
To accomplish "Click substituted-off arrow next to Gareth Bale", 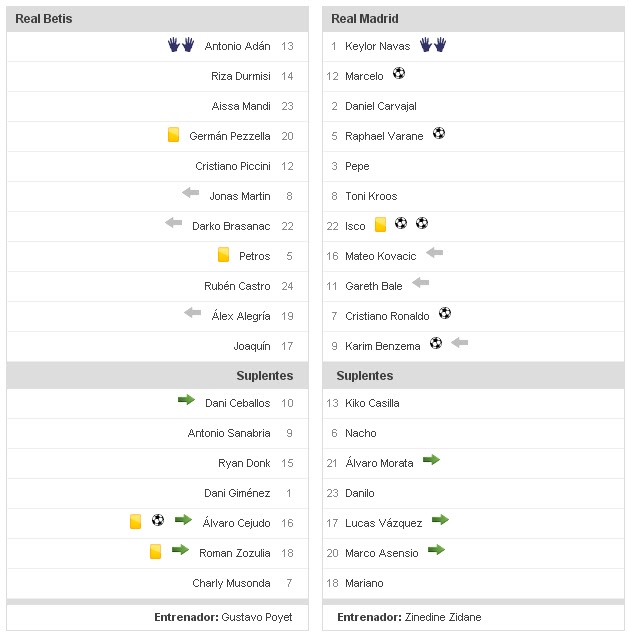I will (x=420, y=283).
